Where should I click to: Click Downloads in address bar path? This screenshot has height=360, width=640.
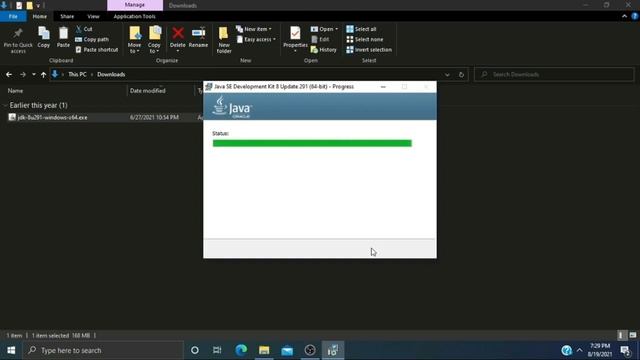111,74
